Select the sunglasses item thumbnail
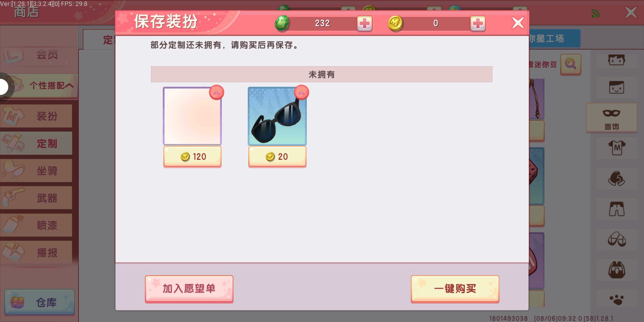 point(277,116)
